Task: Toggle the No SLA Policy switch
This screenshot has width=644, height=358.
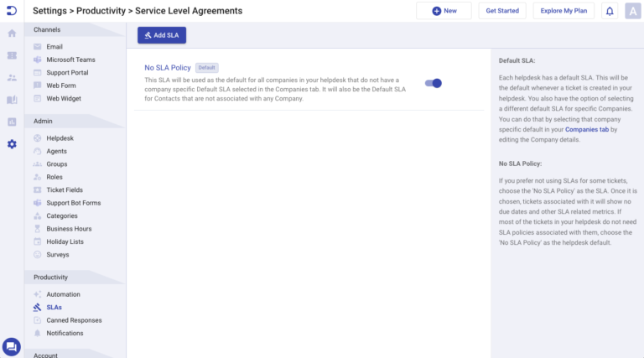Action: 434,83
